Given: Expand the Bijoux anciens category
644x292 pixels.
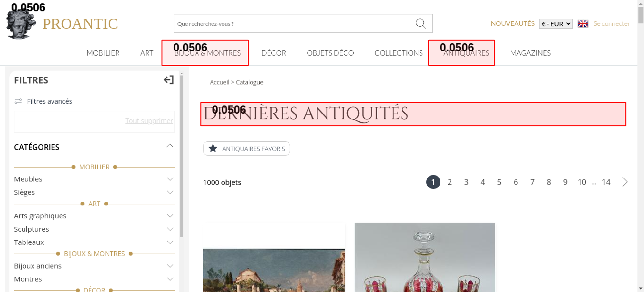Looking at the screenshot, I should coord(170,266).
